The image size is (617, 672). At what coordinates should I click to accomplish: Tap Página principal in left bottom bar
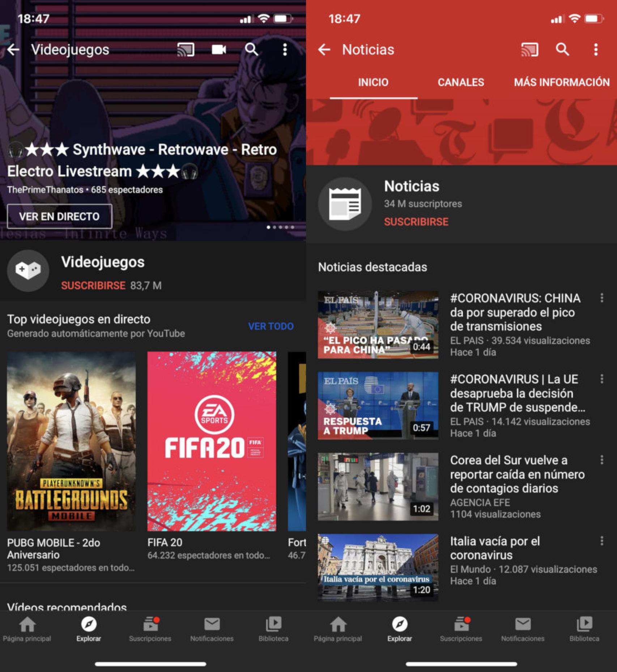coord(27,629)
